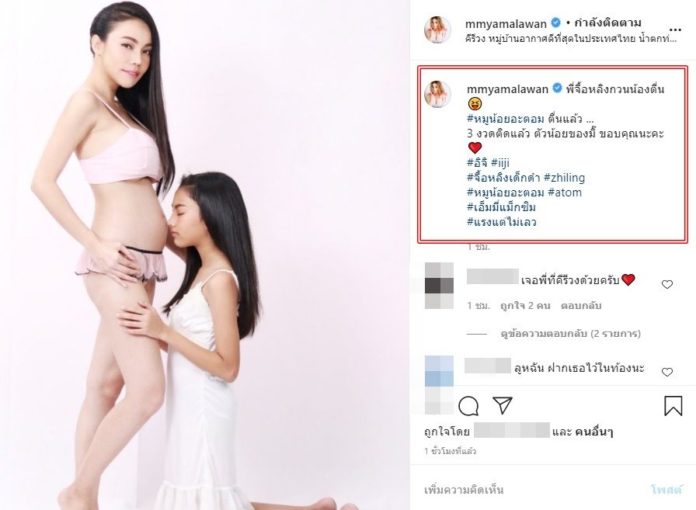The height and width of the screenshot is (510, 696).
Task: Click the โพสต์ post button
Action: (666, 490)
